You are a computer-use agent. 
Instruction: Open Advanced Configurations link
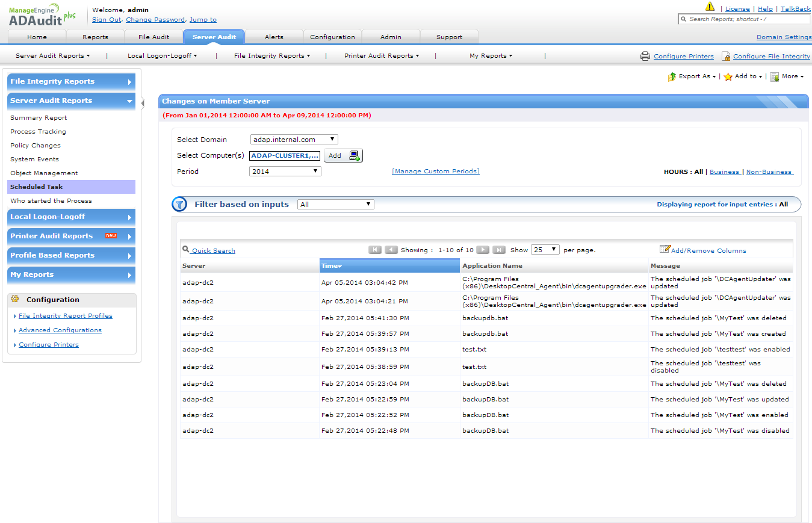click(x=60, y=330)
